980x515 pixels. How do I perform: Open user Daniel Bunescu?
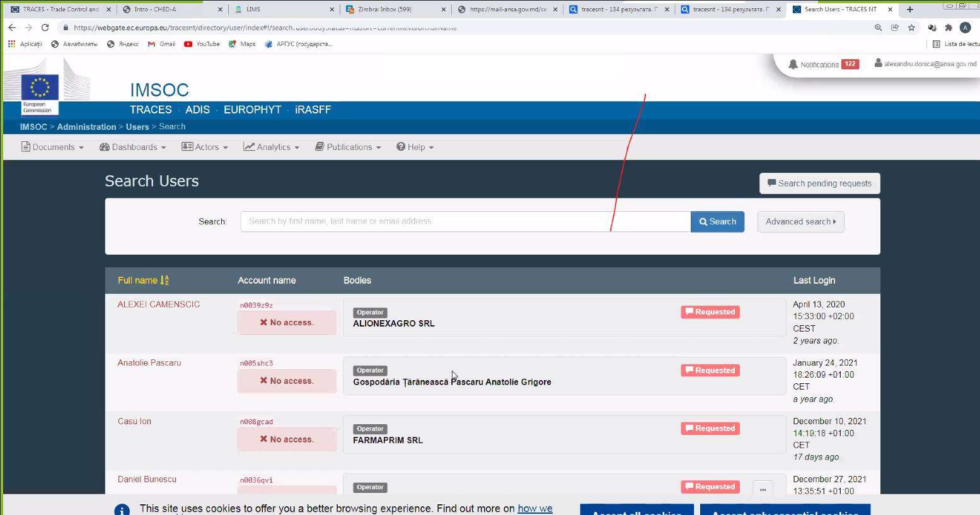(x=147, y=480)
